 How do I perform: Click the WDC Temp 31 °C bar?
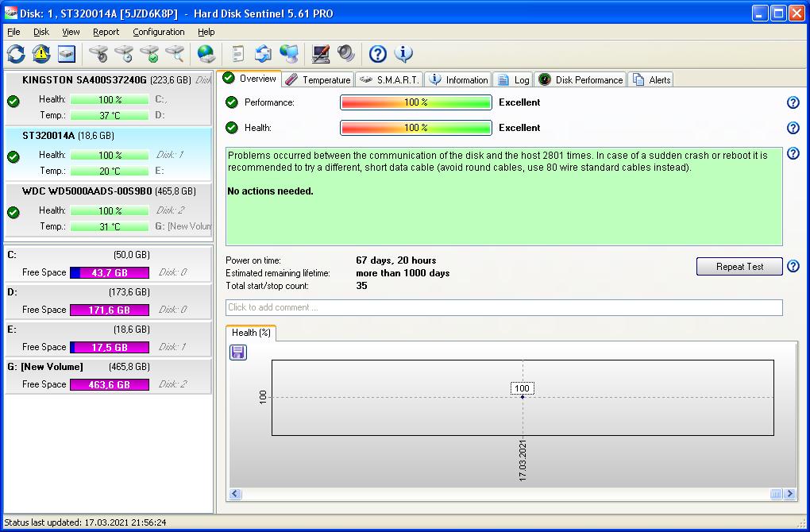click(x=110, y=227)
